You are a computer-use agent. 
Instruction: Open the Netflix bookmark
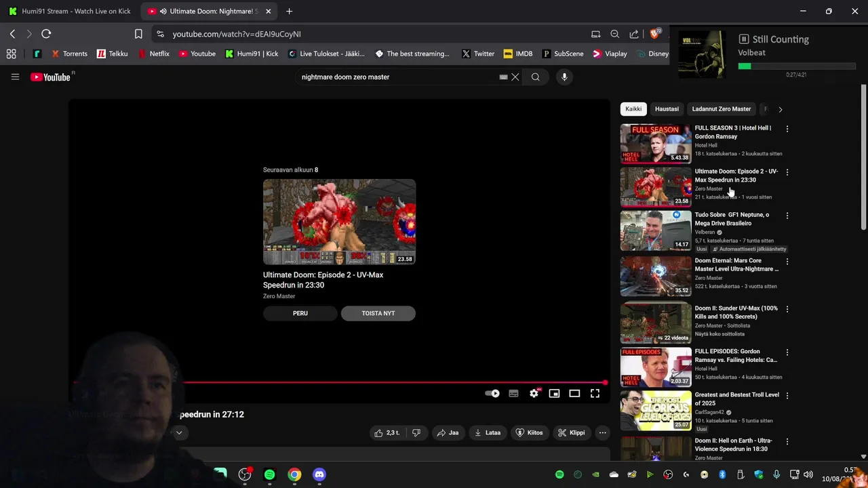tap(153, 54)
